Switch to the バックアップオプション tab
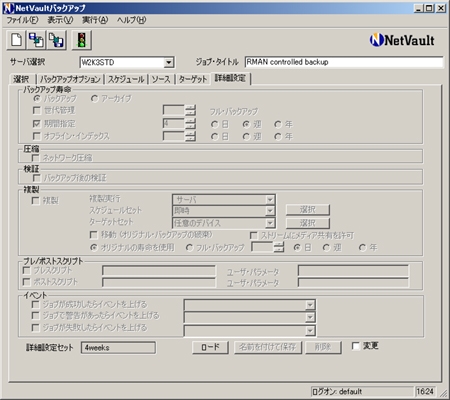Screen dimensions: 450x400 [x=70, y=79]
